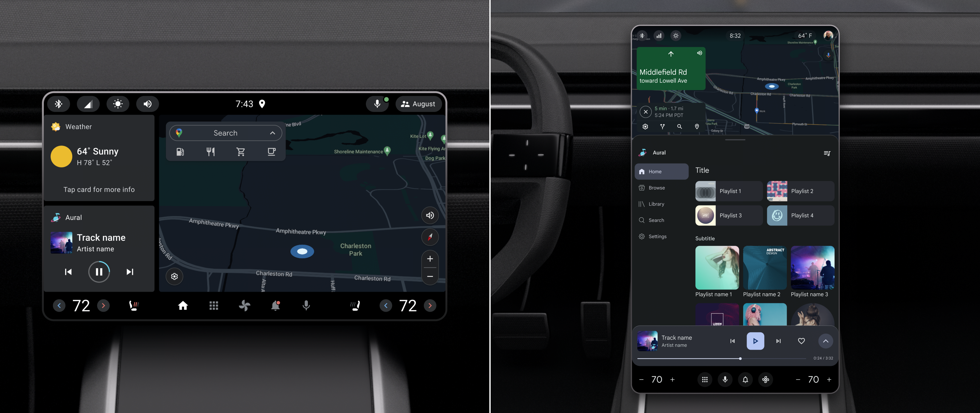Viewport: 980px width, 413px height.
Task: Press previous track button in Aural
Action: (x=68, y=272)
